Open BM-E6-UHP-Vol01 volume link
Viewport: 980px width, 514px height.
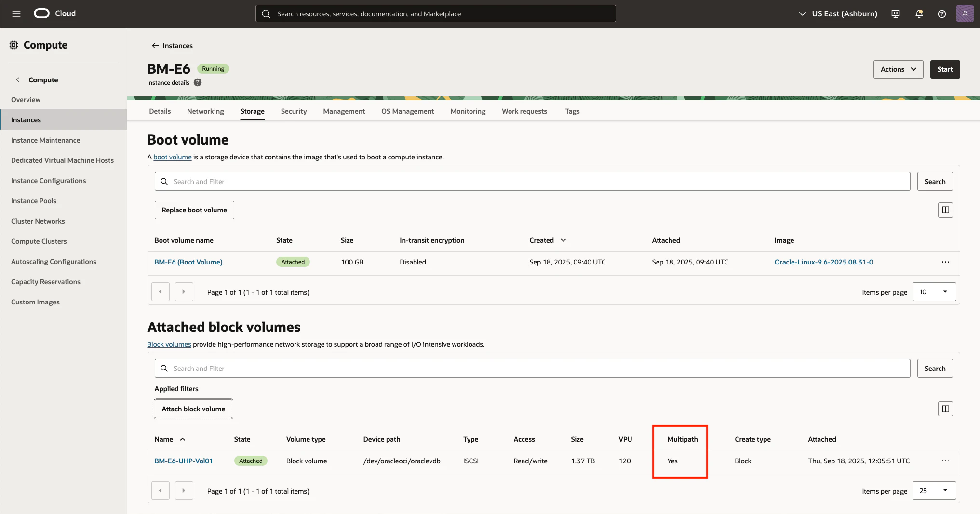coord(184,461)
